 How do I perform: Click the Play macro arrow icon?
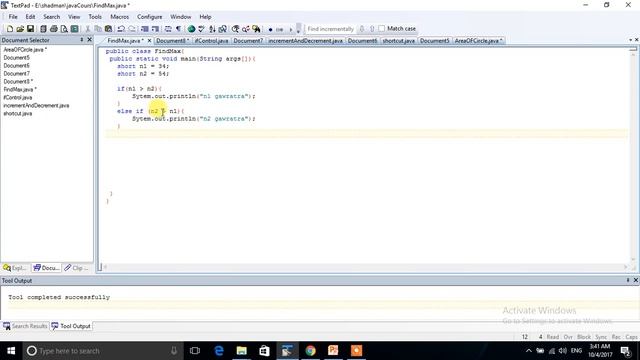click(291, 29)
